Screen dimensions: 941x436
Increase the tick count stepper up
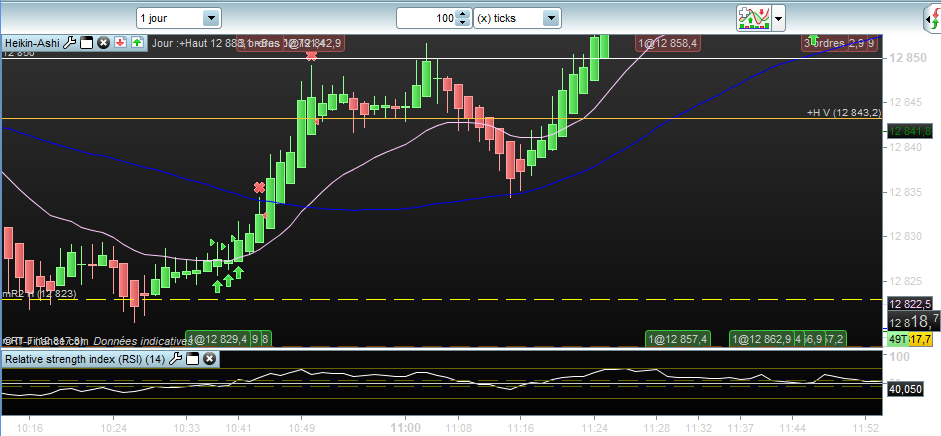coord(462,14)
